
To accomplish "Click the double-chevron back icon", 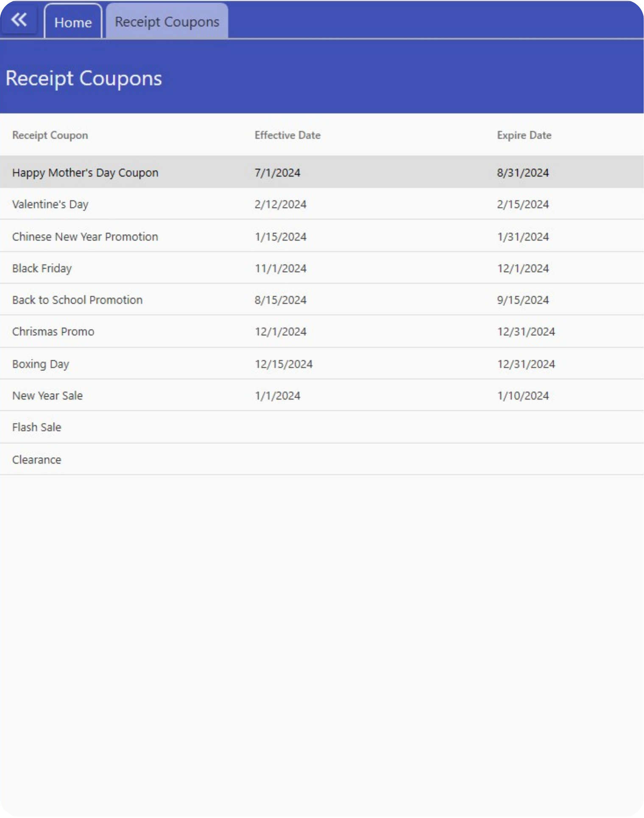I will 19,20.
